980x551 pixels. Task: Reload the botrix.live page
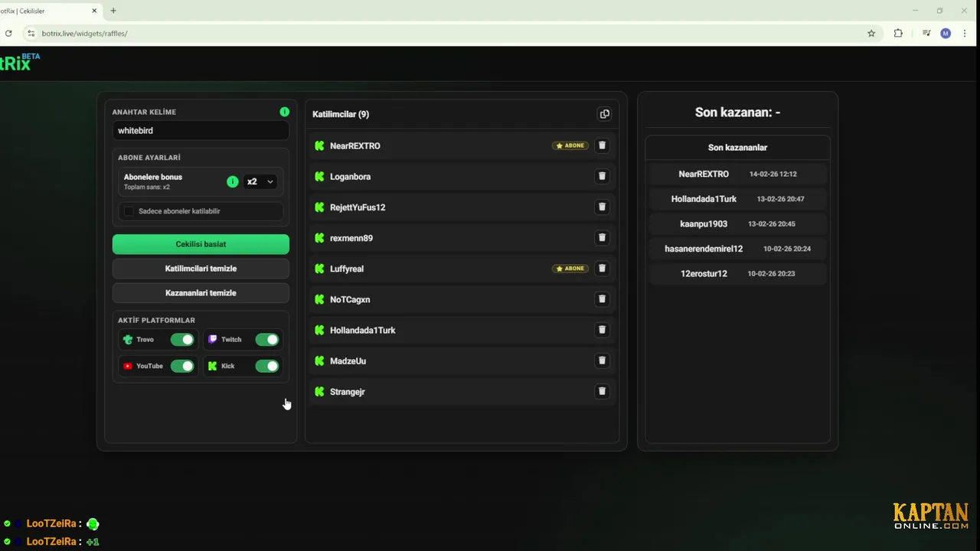[8, 34]
